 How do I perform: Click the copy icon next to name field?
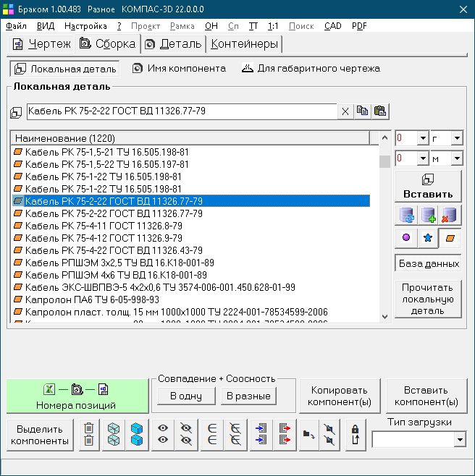click(362, 111)
